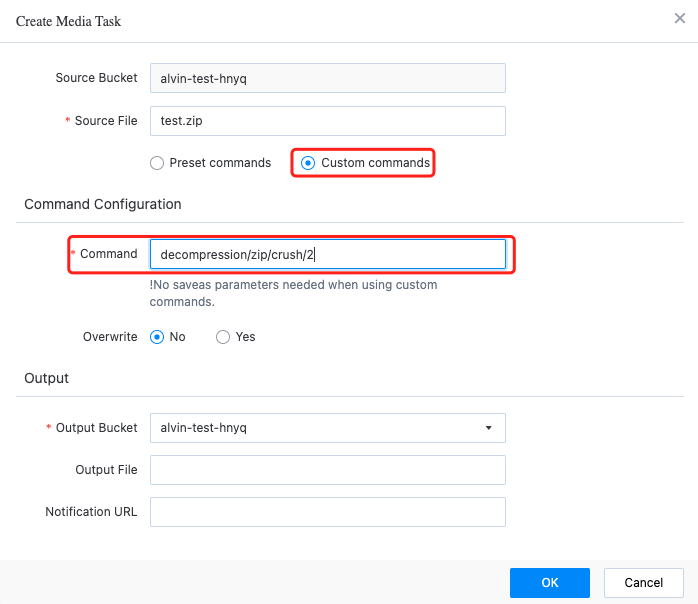Click the Command field label
The width and height of the screenshot is (698, 604).
pyautogui.click(x=109, y=254)
